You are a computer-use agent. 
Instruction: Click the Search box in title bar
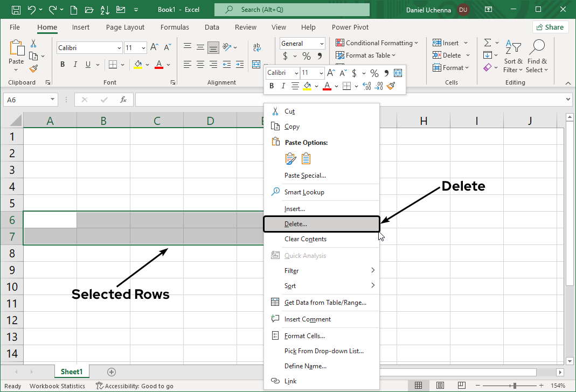pyautogui.click(x=292, y=10)
